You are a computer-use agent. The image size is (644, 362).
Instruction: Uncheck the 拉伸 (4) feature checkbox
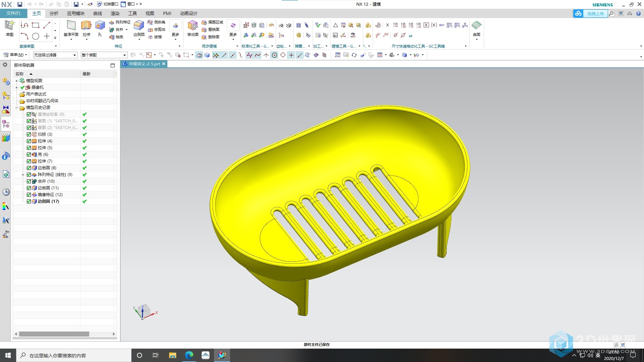29,141
